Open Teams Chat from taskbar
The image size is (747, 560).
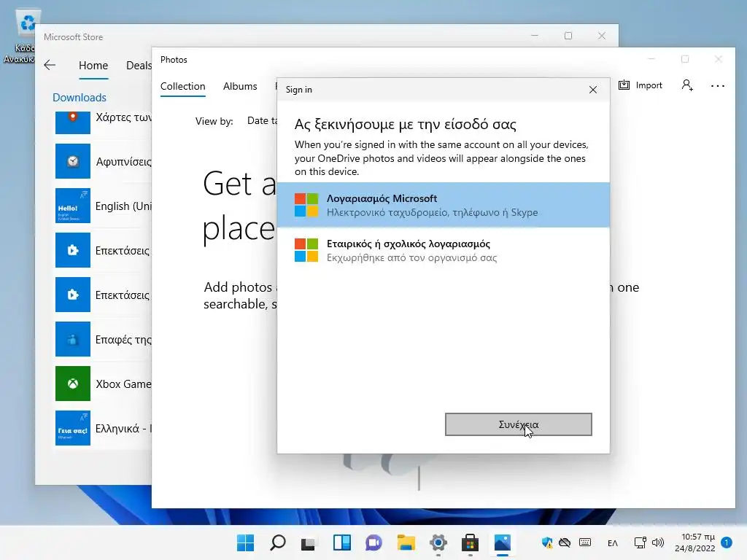(x=373, y=542)
